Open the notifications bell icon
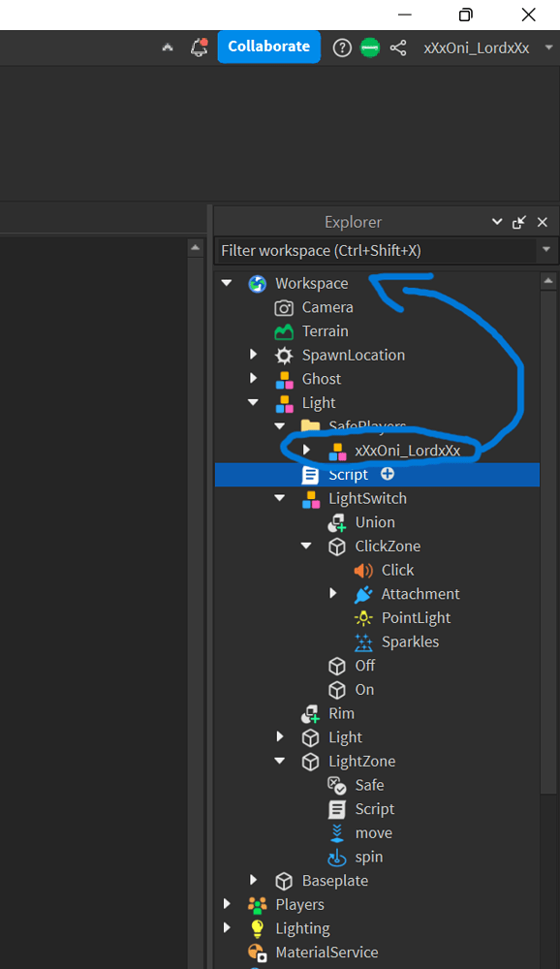 click(199, 47)
